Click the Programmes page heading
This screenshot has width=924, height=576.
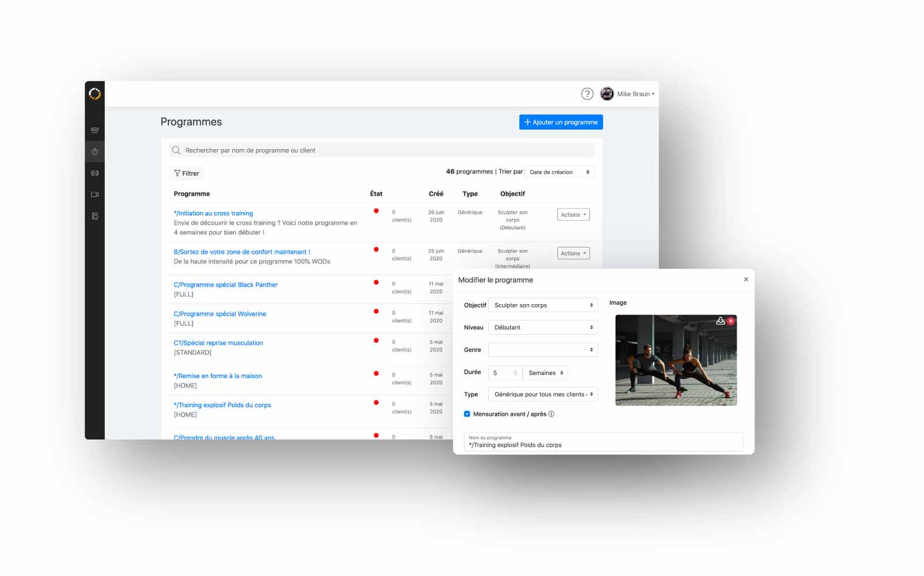(x=191, y=122)
